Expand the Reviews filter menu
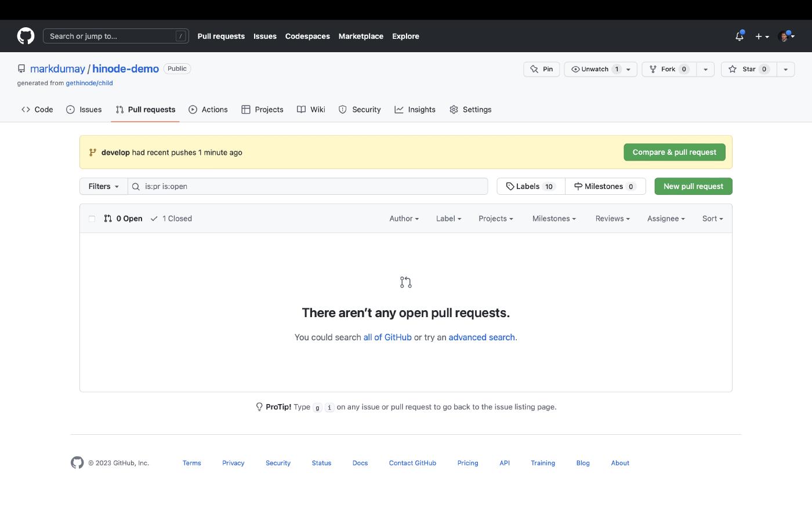812x527 pixels. [612, 219]
